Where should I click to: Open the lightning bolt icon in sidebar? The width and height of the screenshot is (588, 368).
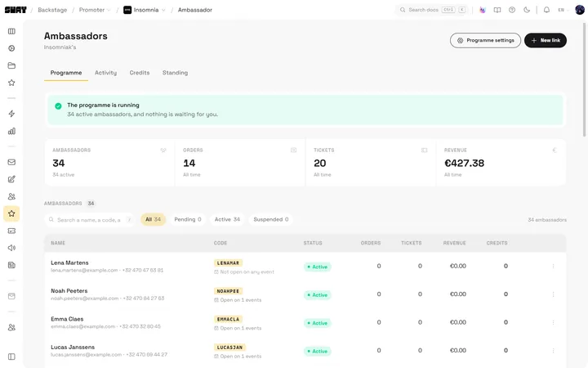[11, 114]
